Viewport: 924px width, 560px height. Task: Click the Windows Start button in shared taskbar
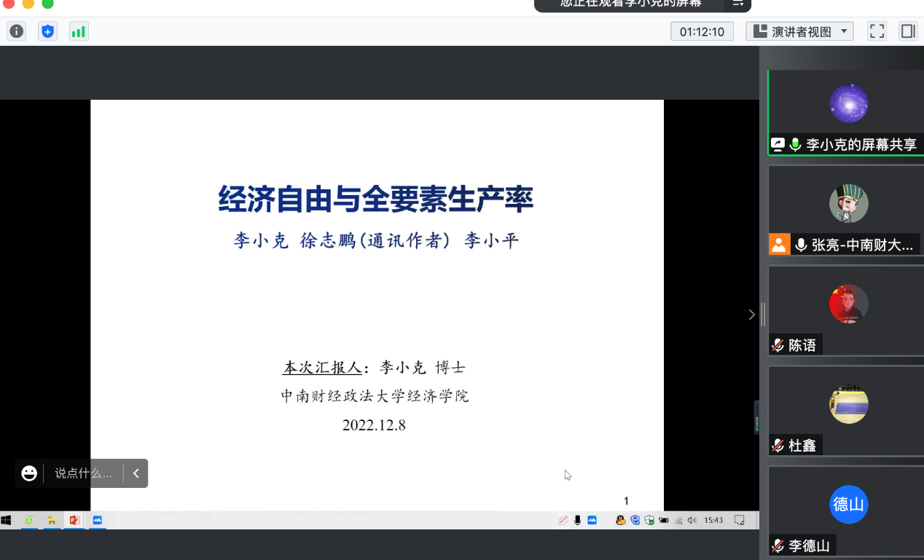tap(7, 520)
